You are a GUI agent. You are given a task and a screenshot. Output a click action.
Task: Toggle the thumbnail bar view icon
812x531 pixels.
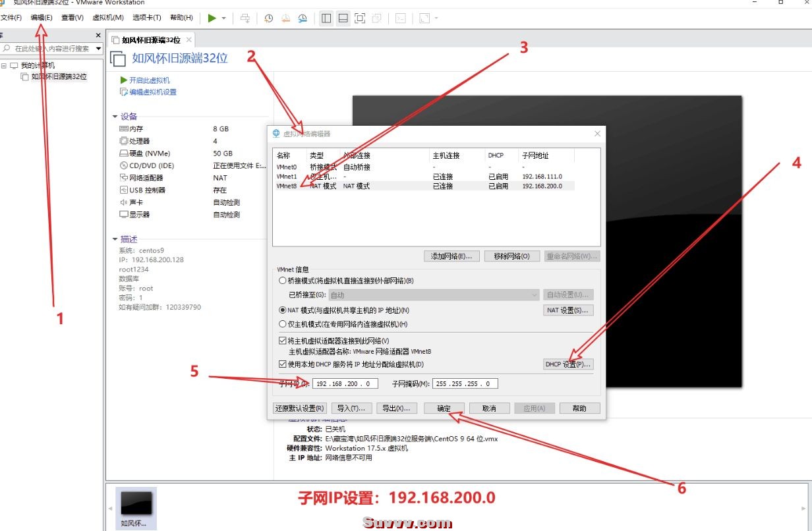click(x=343, y=18)
